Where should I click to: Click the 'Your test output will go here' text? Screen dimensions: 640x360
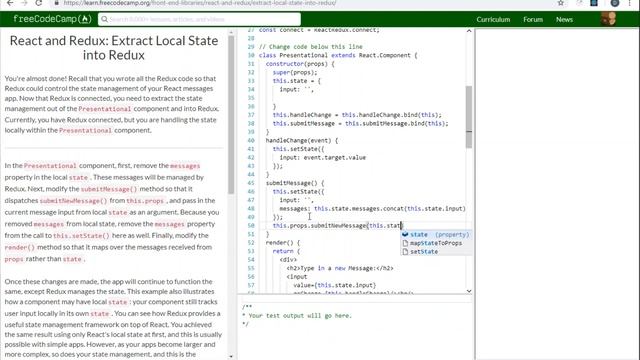click(300, 316)
